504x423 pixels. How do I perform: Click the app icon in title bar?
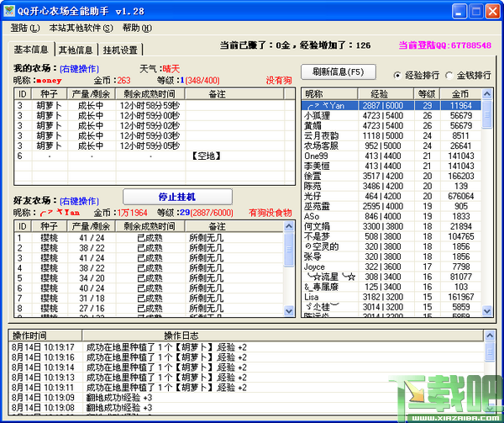coord(9,11)
